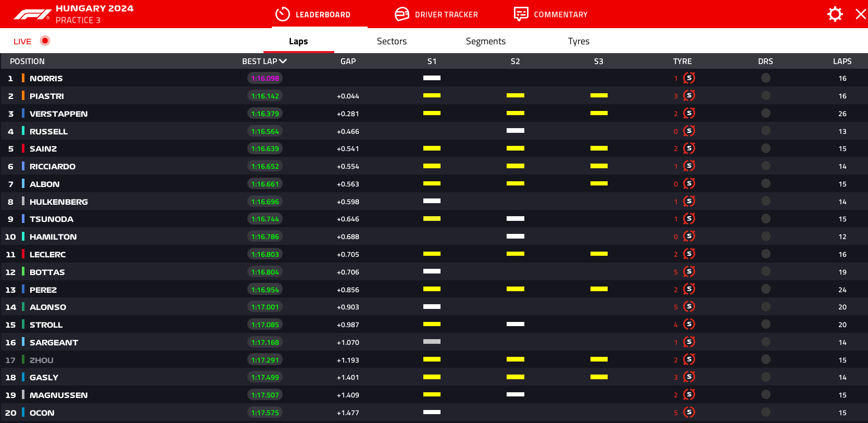Image resolution: width=868 pixels, height=423 pixels.
Task: Click Albon's soft tyre icon
Action: [x=689, y=183]
